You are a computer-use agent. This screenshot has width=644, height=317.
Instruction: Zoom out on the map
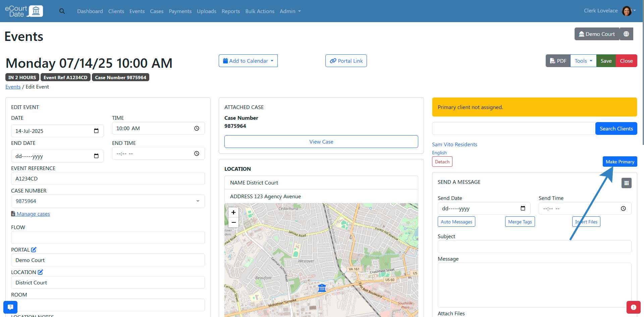pyautogui.click(x=233, y=222)
